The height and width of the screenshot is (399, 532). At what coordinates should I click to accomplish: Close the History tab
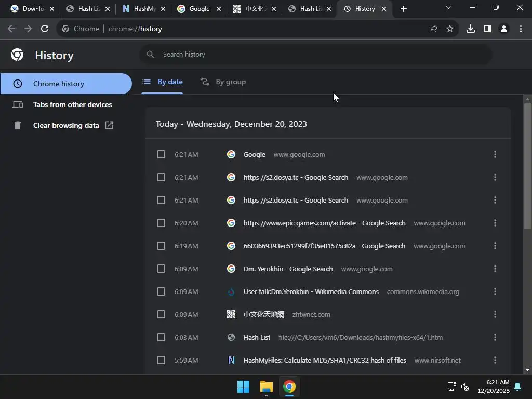pyautogui.click(x=384, y=9)
